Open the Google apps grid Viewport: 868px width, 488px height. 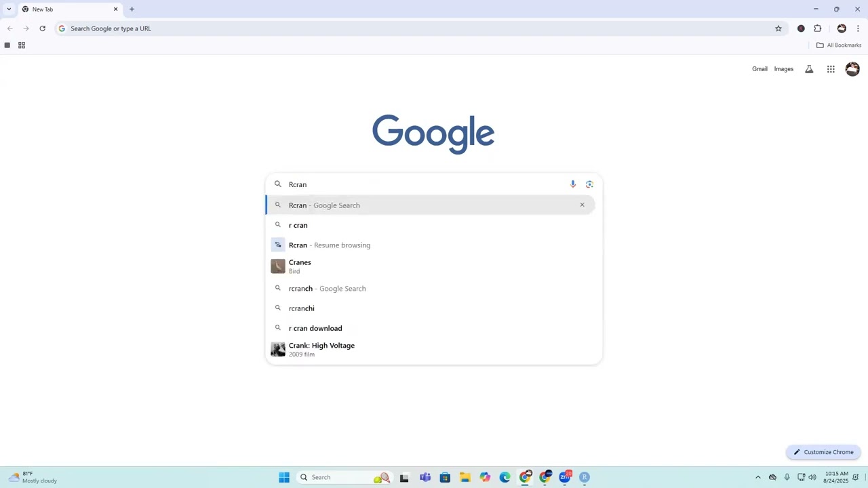pyautogui.click(x=831, y=69)
